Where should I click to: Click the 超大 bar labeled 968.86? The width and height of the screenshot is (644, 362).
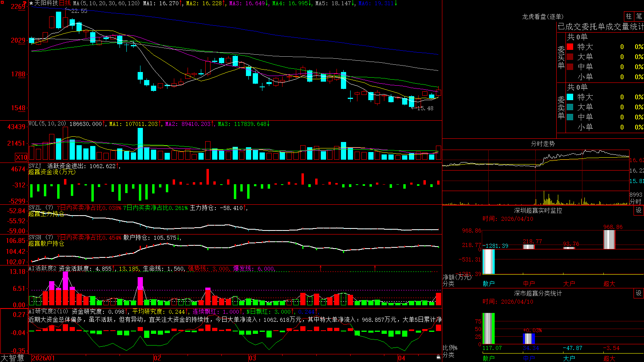pos(609,240)
